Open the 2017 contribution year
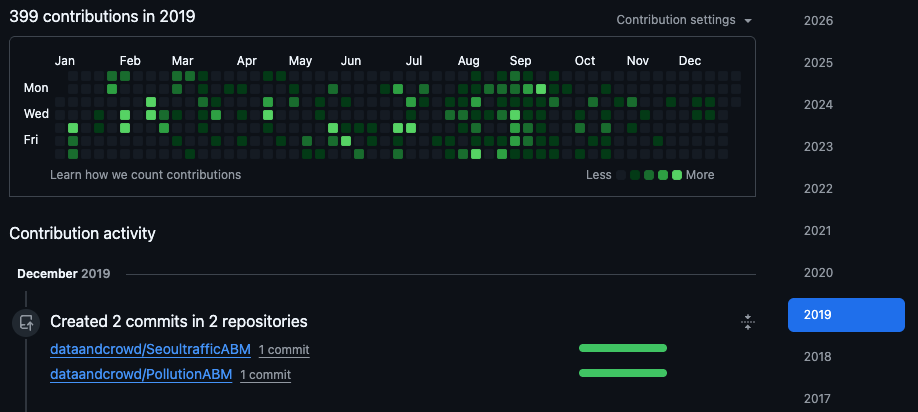 coord(818,399)
